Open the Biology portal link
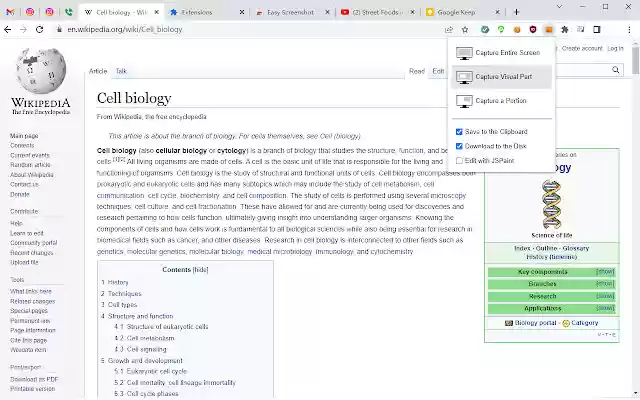 point(535,323)
